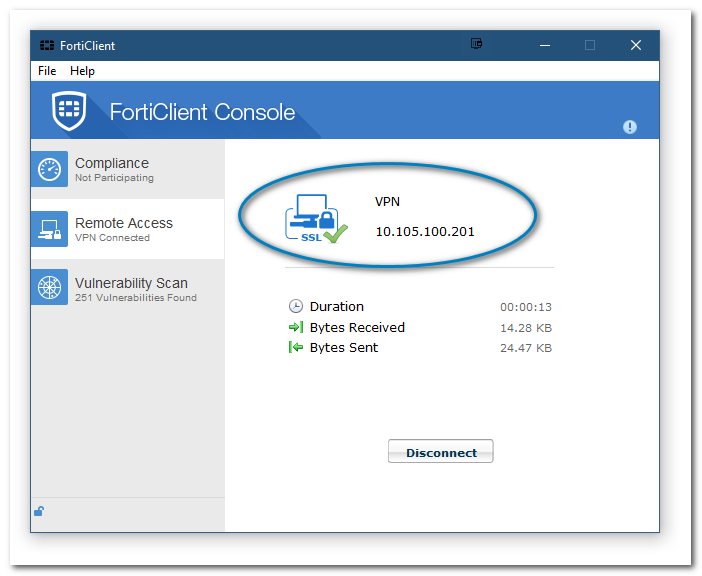Click the '251 Vulnerabilities Found' text
The width and height of the screenshot is (702, 576).
(136, 298)
